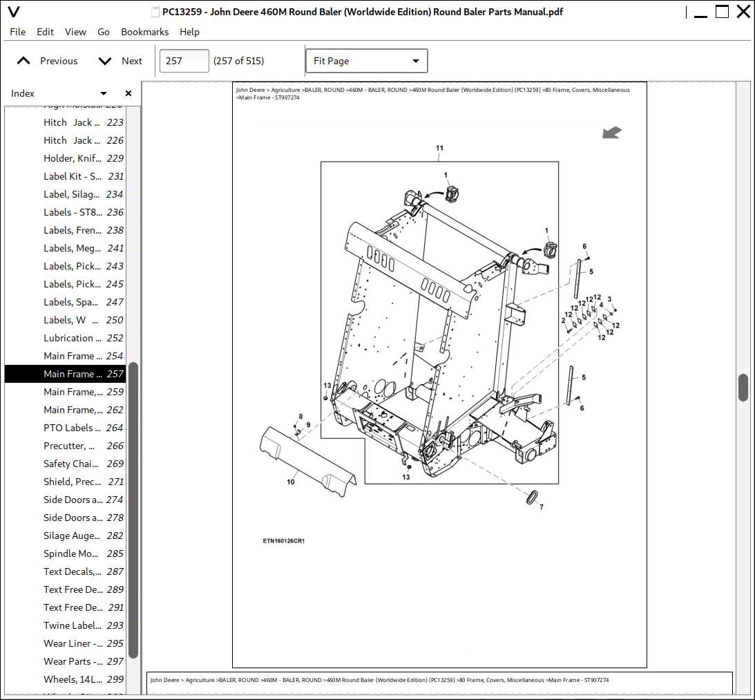Select index entry Precutter, page 266
This screenshot has width=755, height=700.
(x=65, y=446)
